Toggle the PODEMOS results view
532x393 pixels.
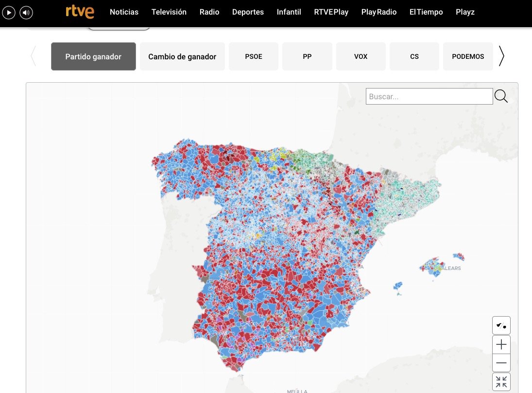(x=468, y=56)
